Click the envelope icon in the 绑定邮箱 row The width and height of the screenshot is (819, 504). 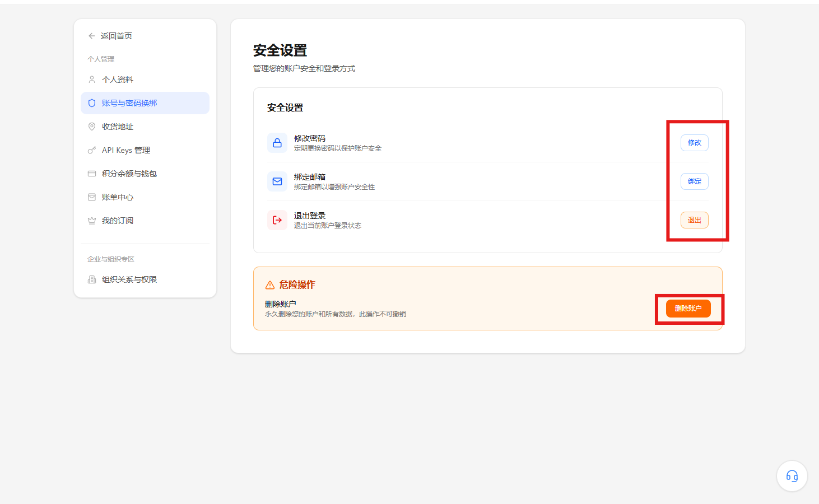pyautogui.click(x=277, y=181)
